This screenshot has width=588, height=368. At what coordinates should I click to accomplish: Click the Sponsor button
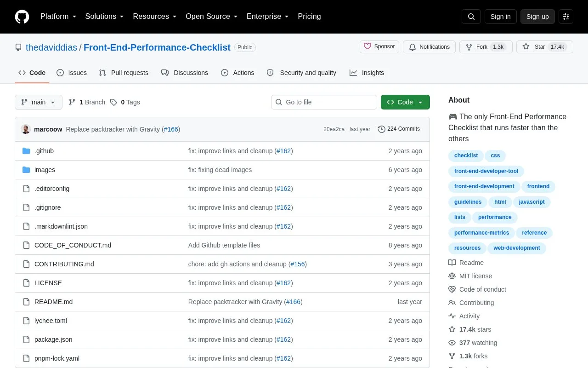point(379,47)
